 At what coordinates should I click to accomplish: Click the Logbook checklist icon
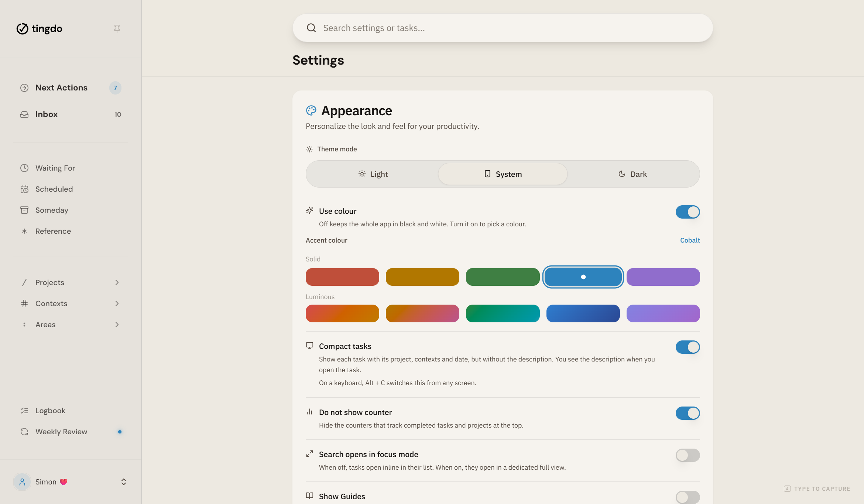click(x=24, y=411)
